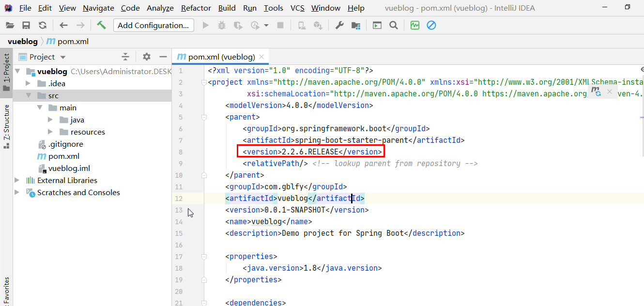Click the Stop square icon

(x=280, y=25)
